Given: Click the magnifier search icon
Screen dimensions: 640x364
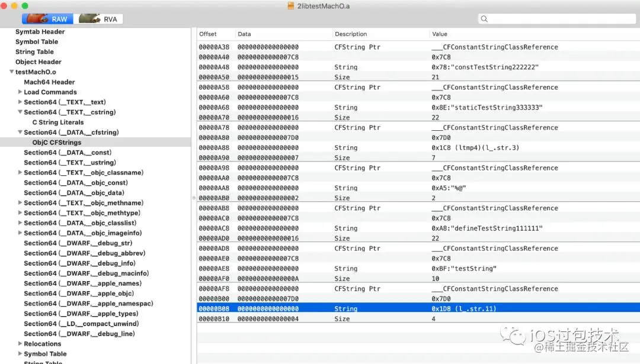Looking at the screenshot, I should 484,19.
